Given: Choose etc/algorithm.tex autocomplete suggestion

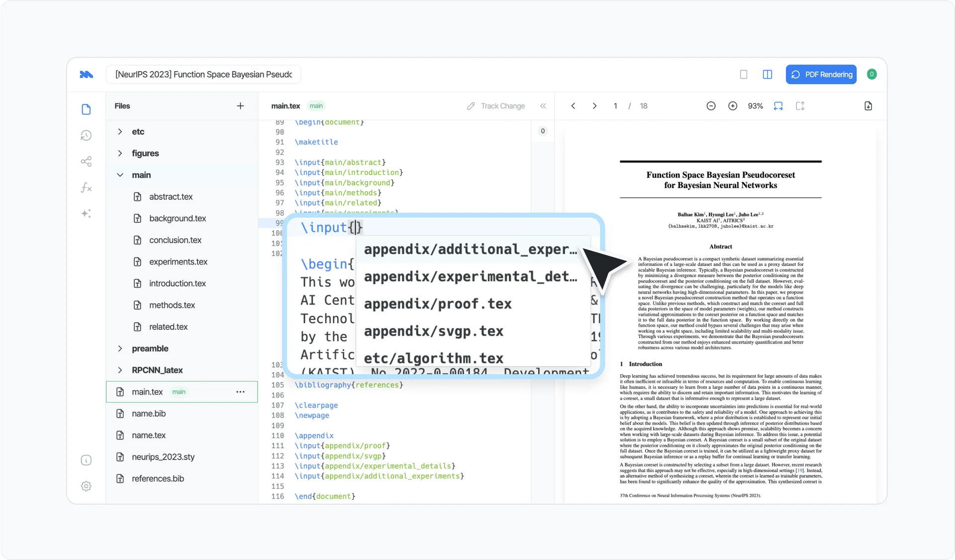Looking at the screenshot, I should (x=434, y=358).
